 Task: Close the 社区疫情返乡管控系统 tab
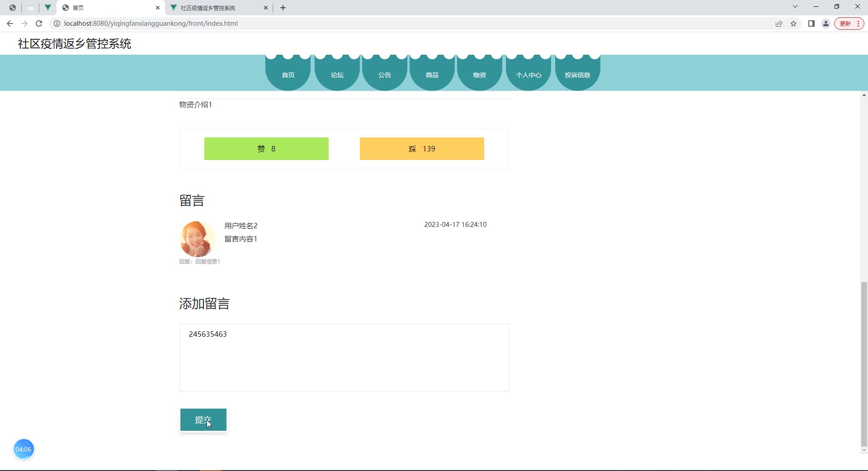point(266,8)
